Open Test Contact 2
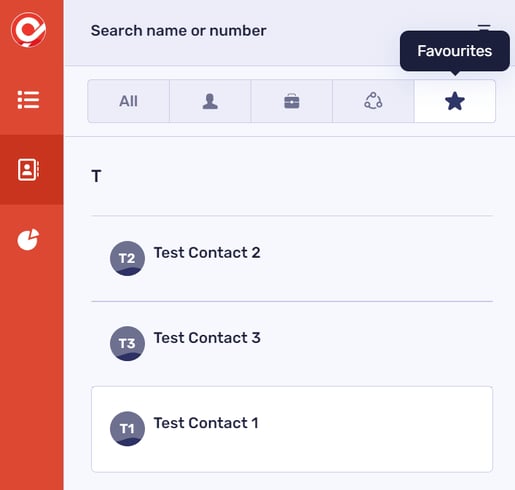515x490 pixels. pos(292,258)
